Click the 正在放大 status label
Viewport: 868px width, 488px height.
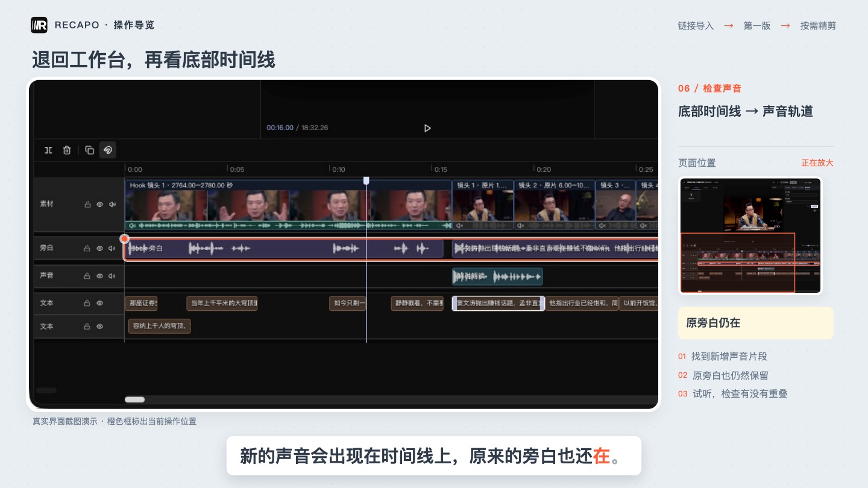817,163
